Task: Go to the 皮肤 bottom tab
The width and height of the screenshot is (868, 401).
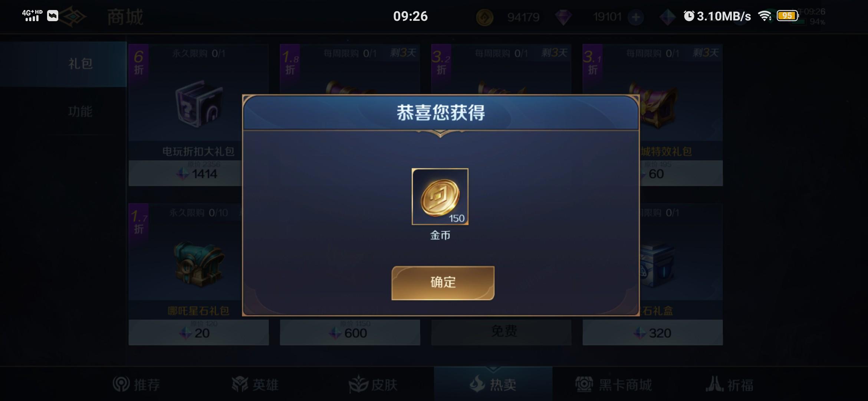Action: point(373,385)
